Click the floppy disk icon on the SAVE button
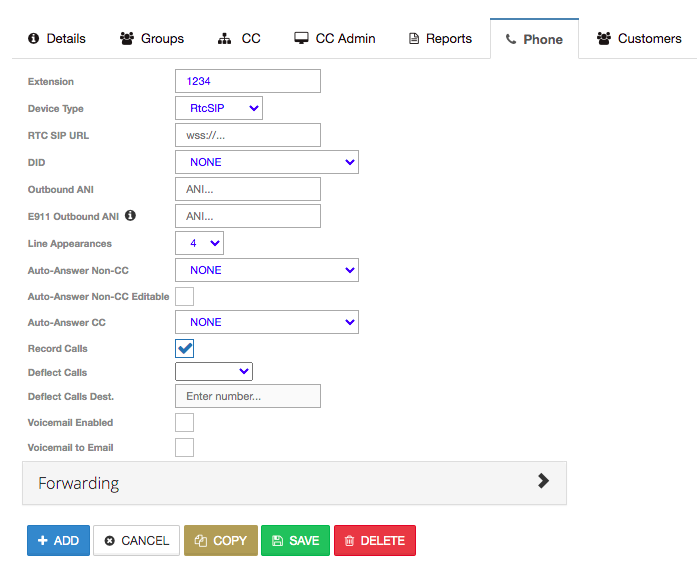Image resolution: width=697 pixels, height=564 pixels. [x=277, y=540]
